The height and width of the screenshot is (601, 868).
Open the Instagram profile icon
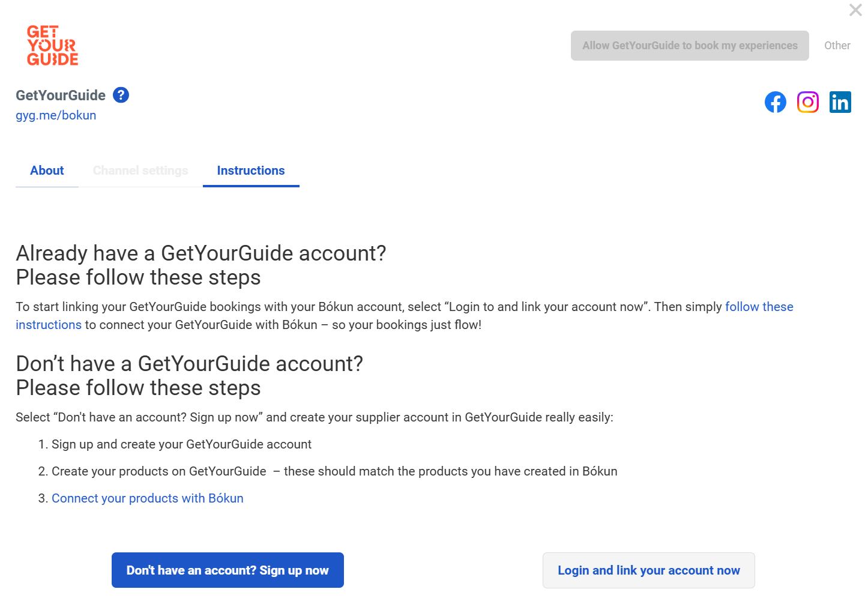point(808,102)
